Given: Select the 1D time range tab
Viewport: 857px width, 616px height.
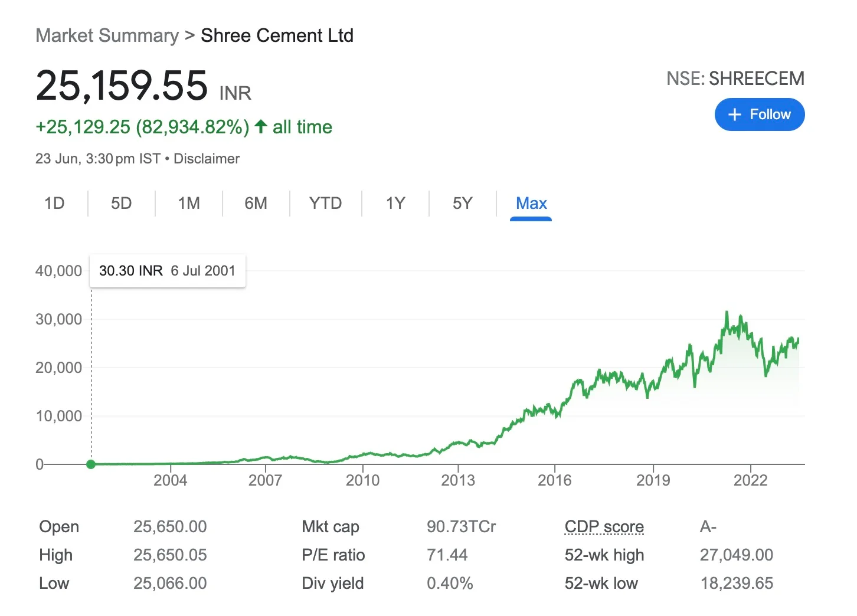Looking at the screenshot, I should click(x=54, y=204).
